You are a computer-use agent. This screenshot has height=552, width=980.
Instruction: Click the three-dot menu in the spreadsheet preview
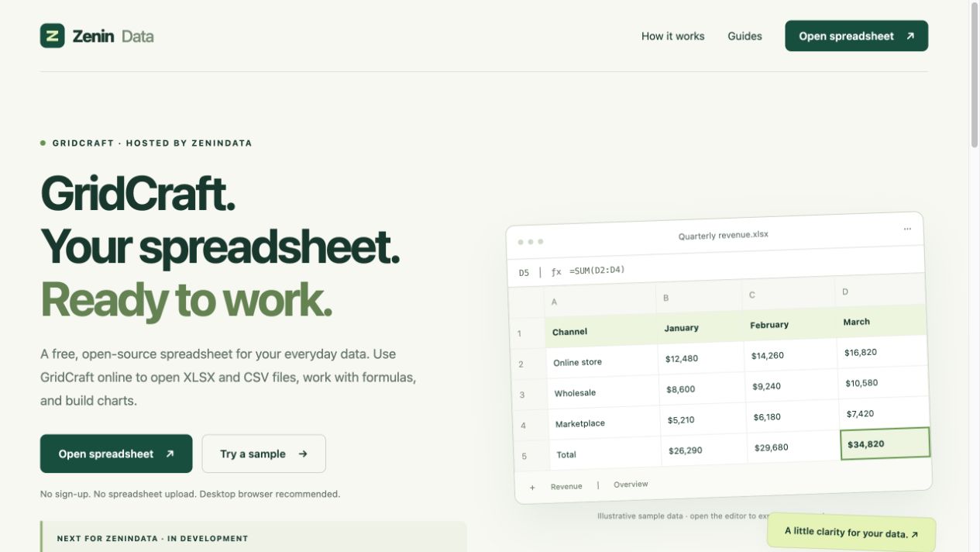[907, 229]
